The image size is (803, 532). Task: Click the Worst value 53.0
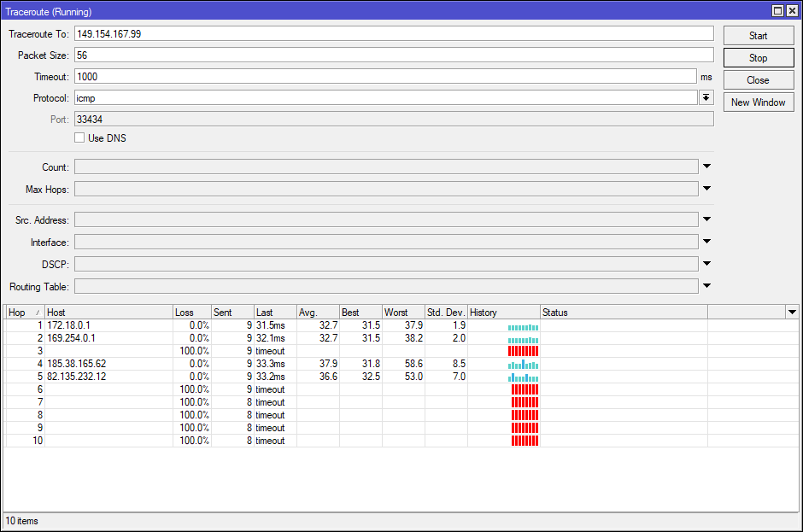tap(413, 377)
